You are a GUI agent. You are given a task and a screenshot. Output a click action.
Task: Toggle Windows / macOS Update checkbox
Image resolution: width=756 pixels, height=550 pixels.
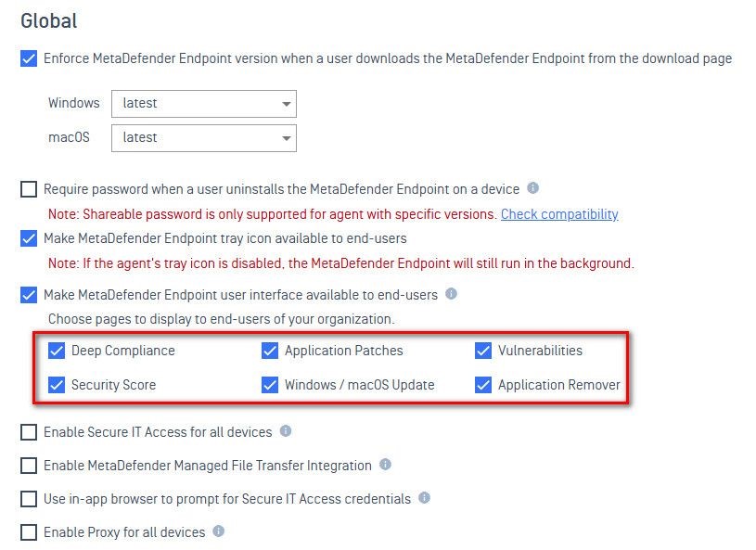[270, 385]
